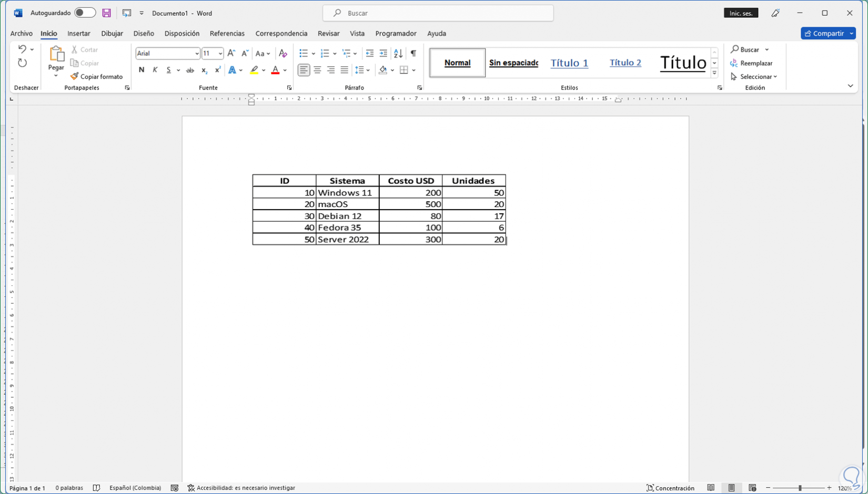Center the paragraph text

(317, 70)
